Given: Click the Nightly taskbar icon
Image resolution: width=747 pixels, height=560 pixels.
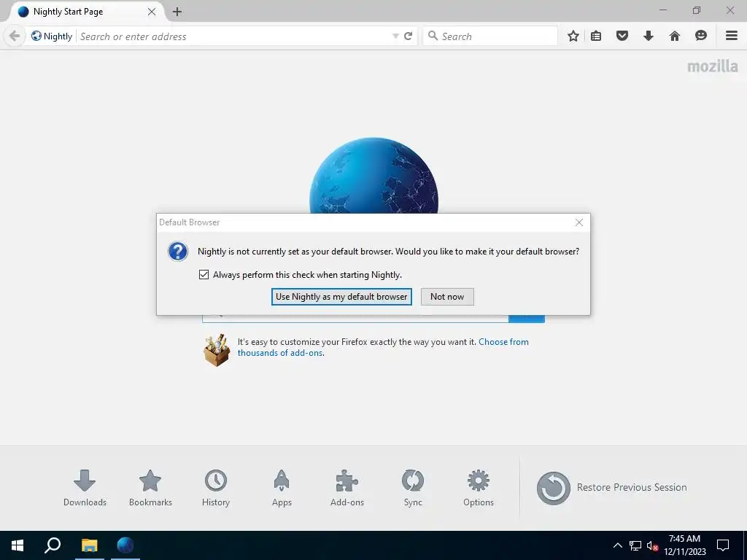Looking at the screenshot, I should click(x=125, y=545).
